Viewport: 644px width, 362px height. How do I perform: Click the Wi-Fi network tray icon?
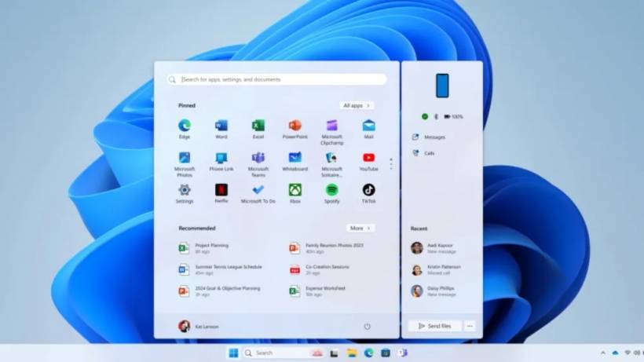tap(628, 353)
